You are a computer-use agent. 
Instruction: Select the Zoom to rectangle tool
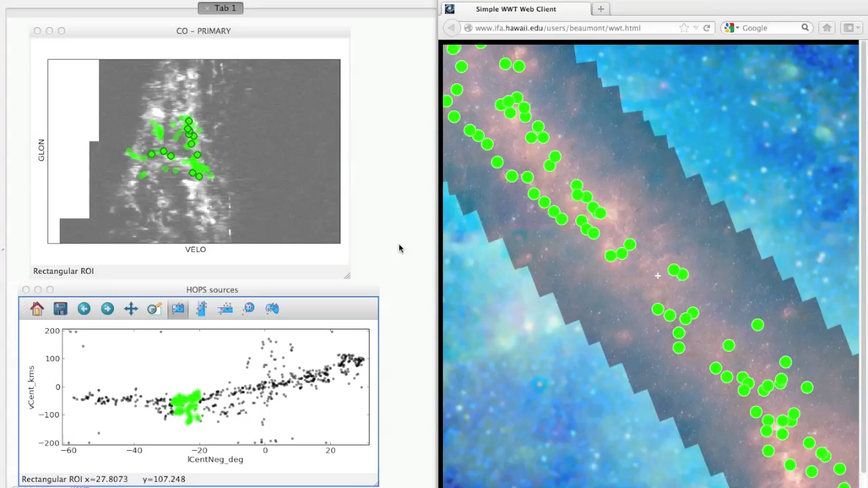(x=155, y=309)
